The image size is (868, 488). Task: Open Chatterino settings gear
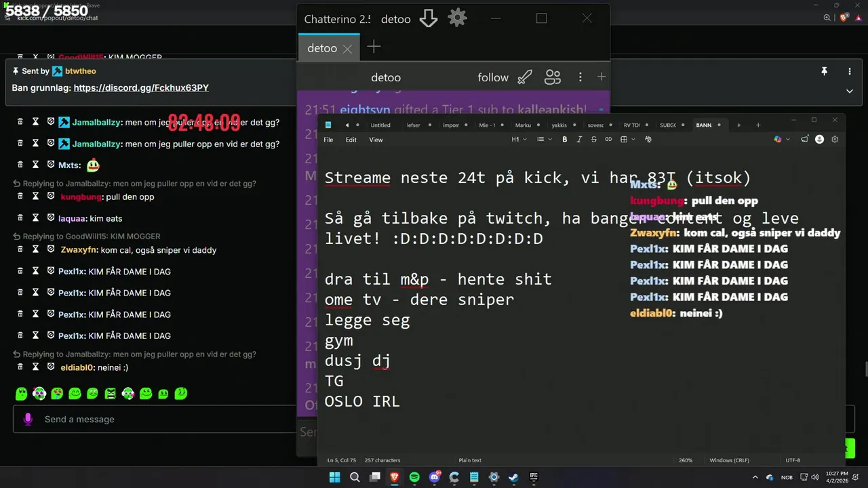coord(458,18)
